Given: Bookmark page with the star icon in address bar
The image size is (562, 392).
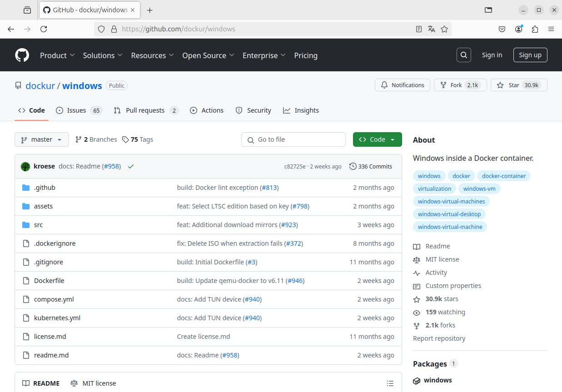Looking at the screenshot, I should click(444, 29).
